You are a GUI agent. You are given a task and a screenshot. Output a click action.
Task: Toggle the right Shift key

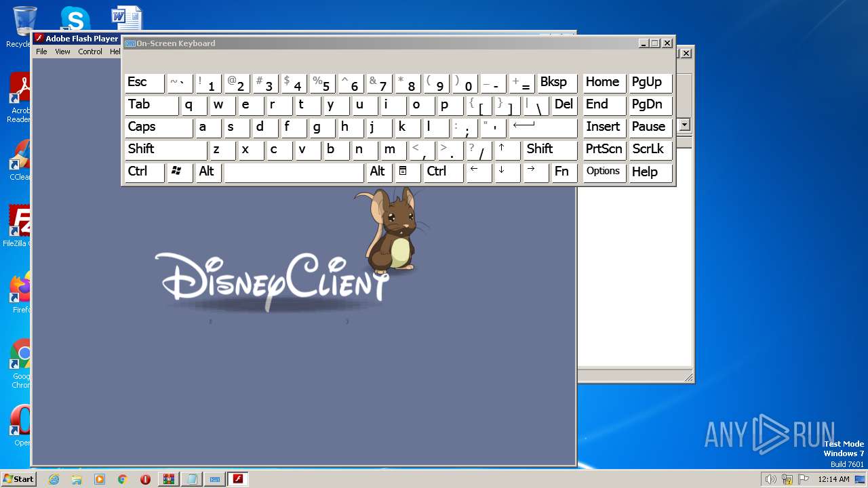pyautogui.click(x=551, y=150)
